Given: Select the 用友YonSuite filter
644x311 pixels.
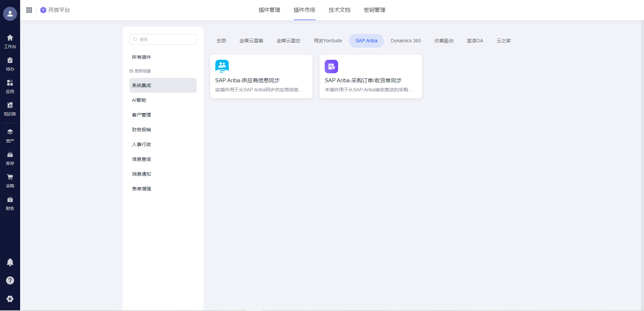Looking at the screenshot, I should (328, 41).
